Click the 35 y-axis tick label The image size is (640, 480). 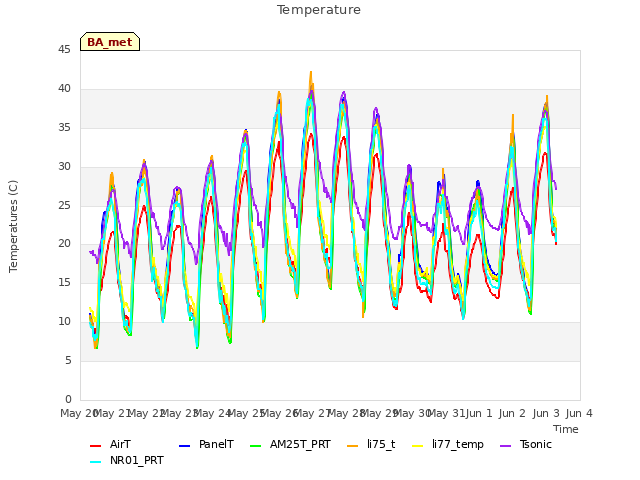64,127
